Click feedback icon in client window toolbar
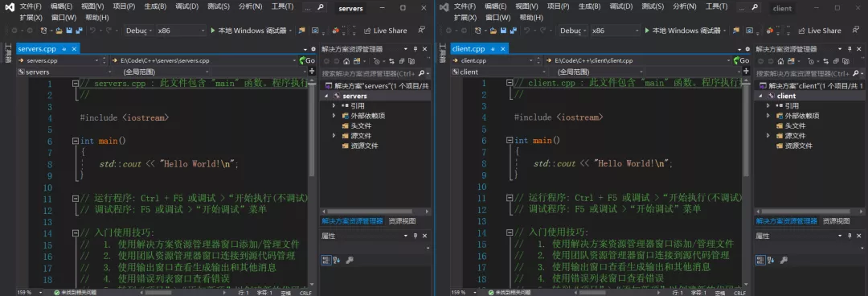The image size is (868, 296). point(855,30)
